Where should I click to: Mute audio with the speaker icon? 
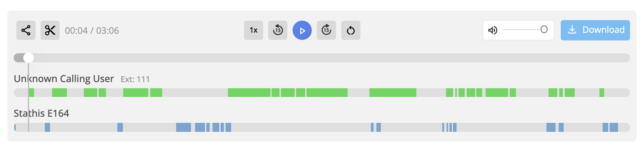pyautogui.click(x=493, y=30)
